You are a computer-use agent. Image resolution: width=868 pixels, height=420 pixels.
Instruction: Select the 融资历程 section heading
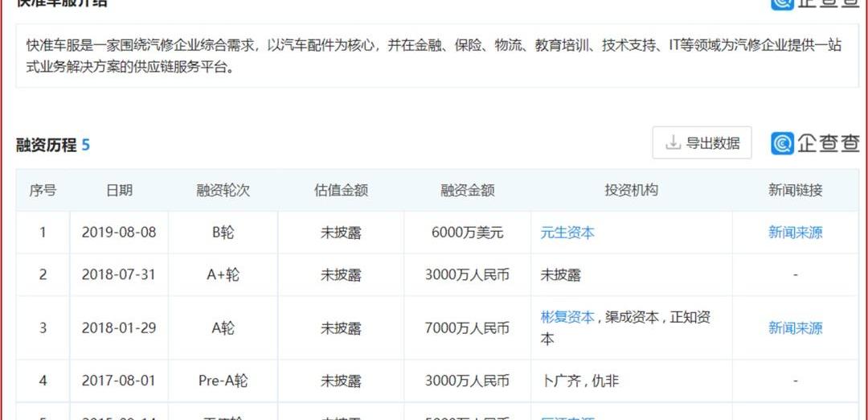tap(46, 145)
